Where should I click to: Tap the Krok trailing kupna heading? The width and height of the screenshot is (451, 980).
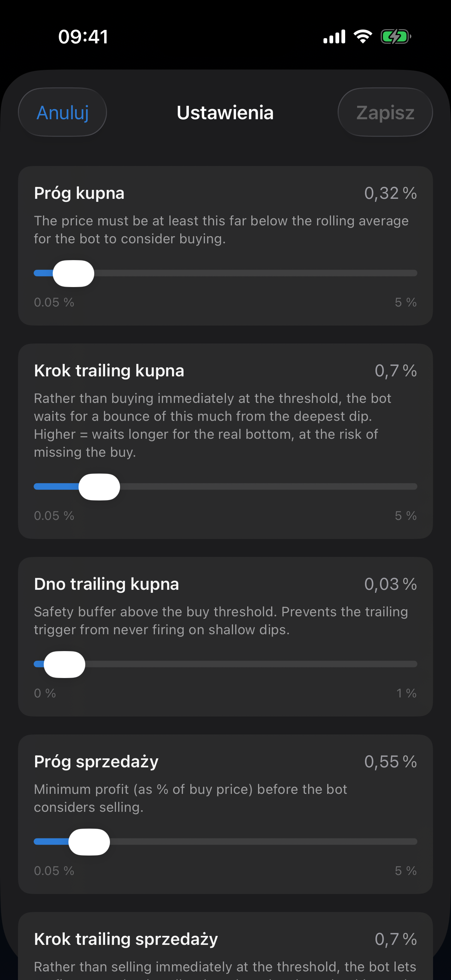109,371
